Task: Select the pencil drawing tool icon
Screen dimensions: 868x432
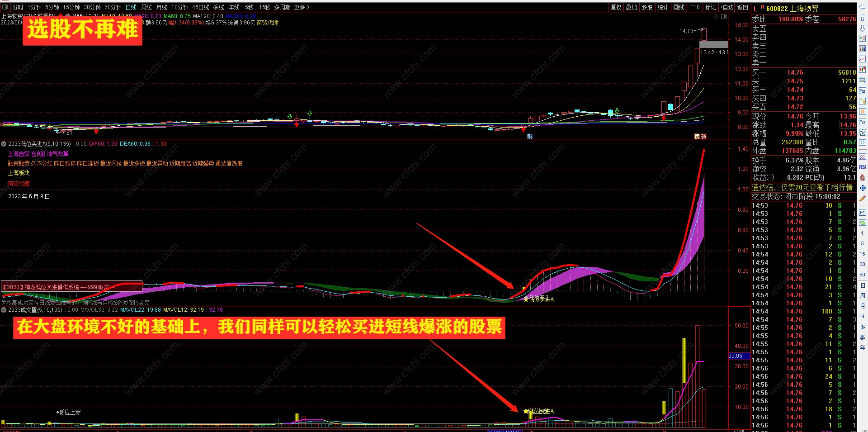Action: [x=862, y=198]
